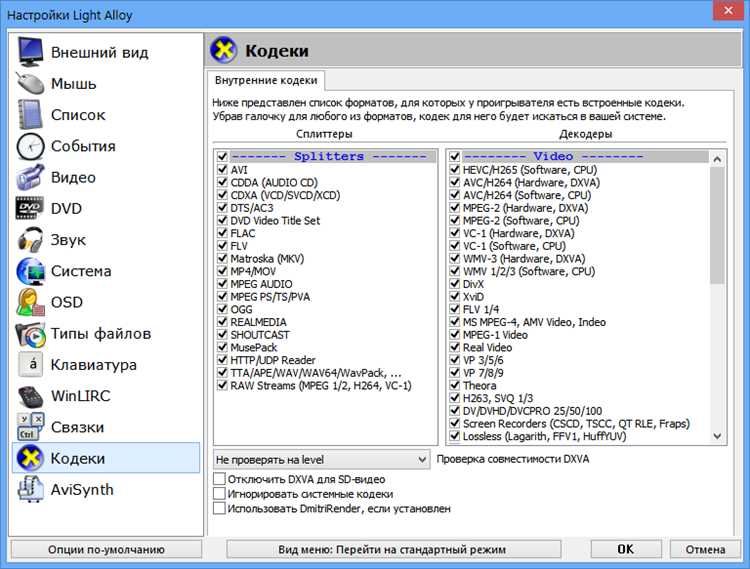Image resolution: width=750 pixels, height=569 pixels.
Task: Open the Список notebook icon
Action: (x=30, y=115)
